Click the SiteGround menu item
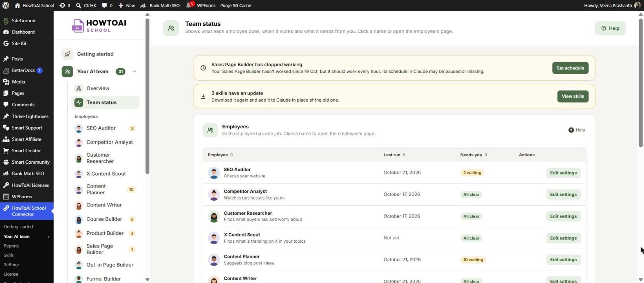Screen dimensions: 644x283 [x=23, y=21]
